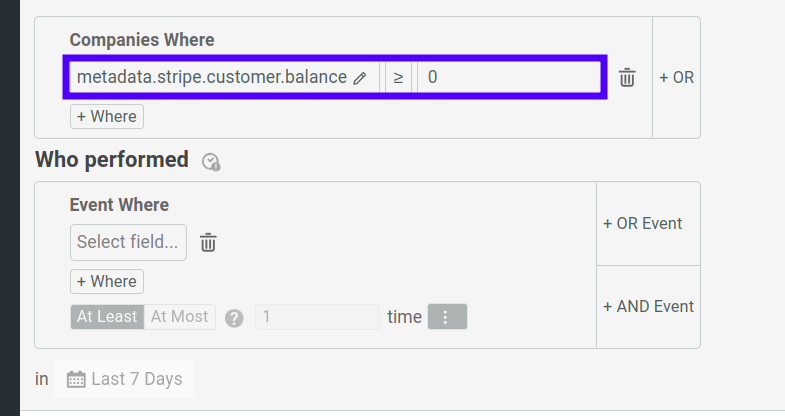
Task: Click the Companies Where heading
Action: point(142,40)
